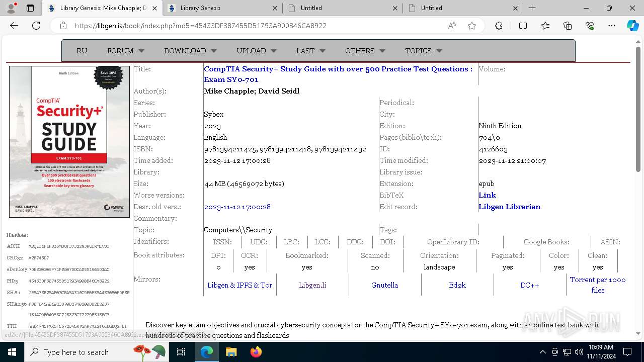Select the topic Computers\\Security

coord(238,230)
